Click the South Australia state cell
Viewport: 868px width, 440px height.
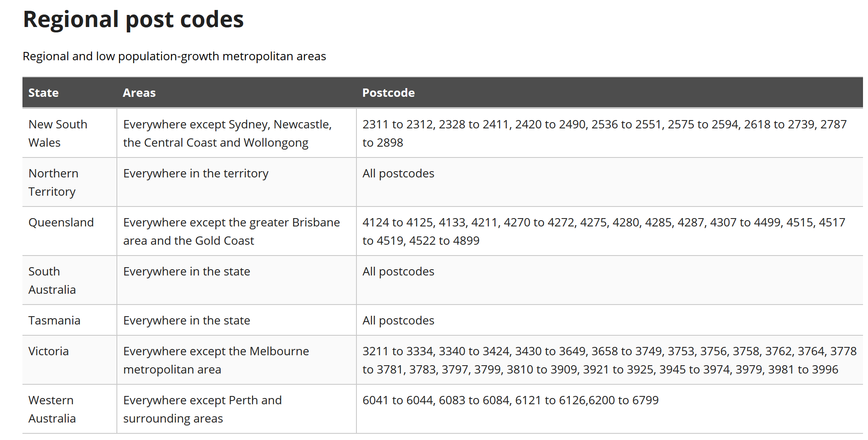[x=69, y=280]
